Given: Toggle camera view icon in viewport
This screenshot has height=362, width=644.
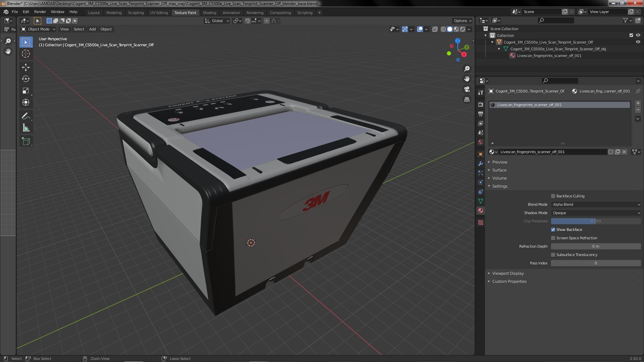Looking at the screenshot, I should pyautogui.click(x=467, y=89).
